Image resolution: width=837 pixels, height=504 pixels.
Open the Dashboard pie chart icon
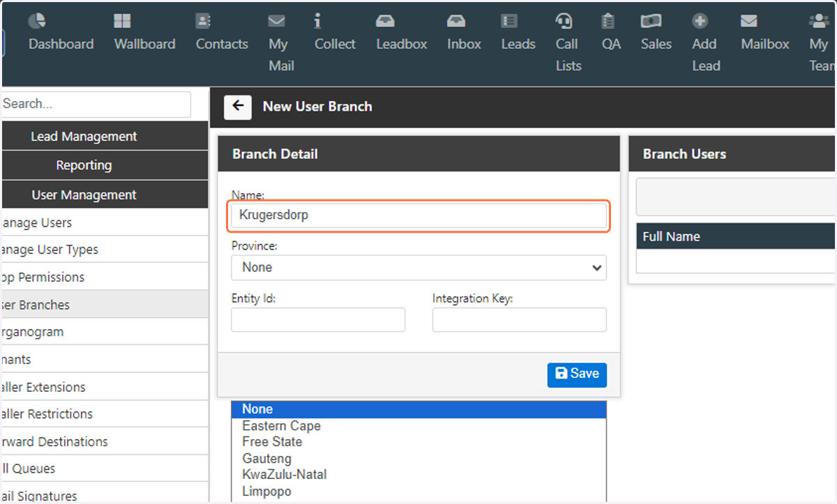(x=37, y=21)
